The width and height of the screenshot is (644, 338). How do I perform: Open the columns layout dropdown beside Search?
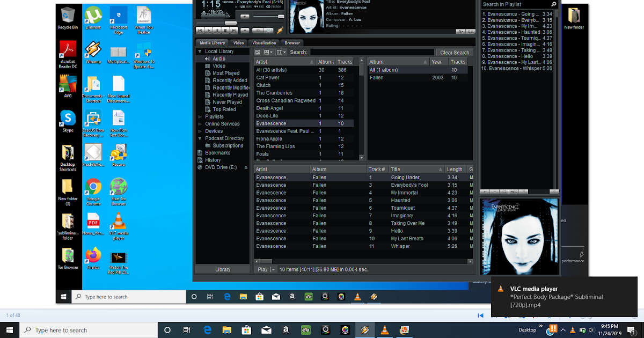[x=281, y=53]
